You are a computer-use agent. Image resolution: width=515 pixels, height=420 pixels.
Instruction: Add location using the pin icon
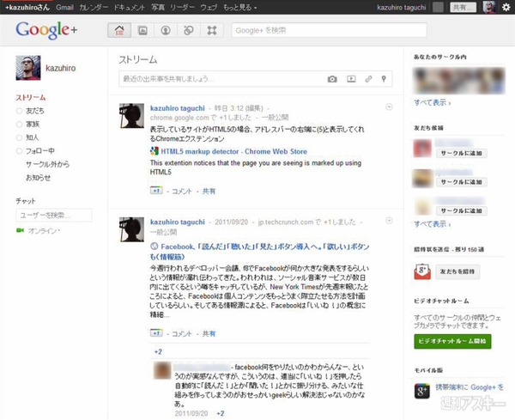click(384, 79)
